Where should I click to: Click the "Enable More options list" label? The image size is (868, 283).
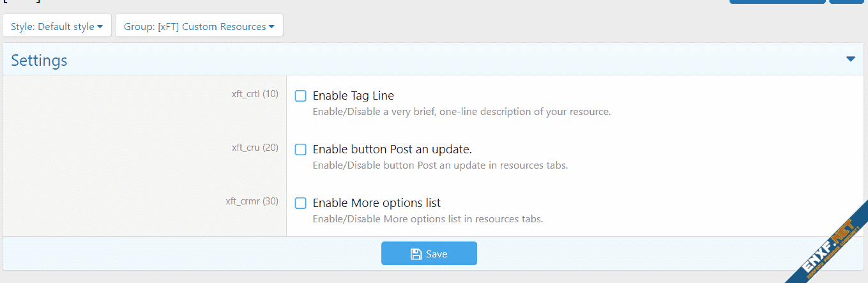[x=377, y=203]
